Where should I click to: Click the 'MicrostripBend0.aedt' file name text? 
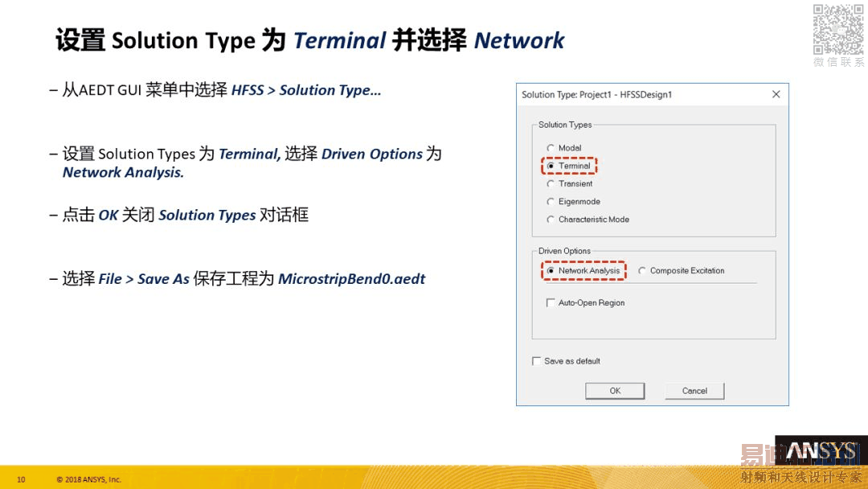pos(351,278)
